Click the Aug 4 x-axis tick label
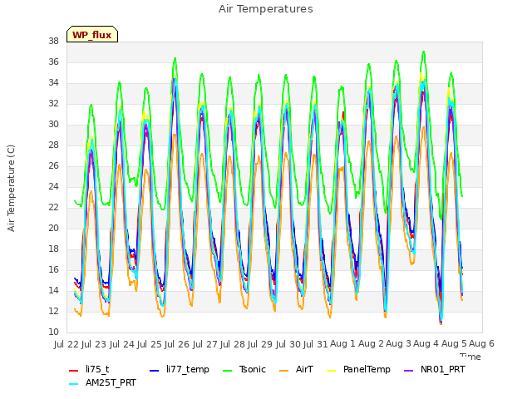The image size is (532, 399). pyautogui.click(x=426, y=344)
